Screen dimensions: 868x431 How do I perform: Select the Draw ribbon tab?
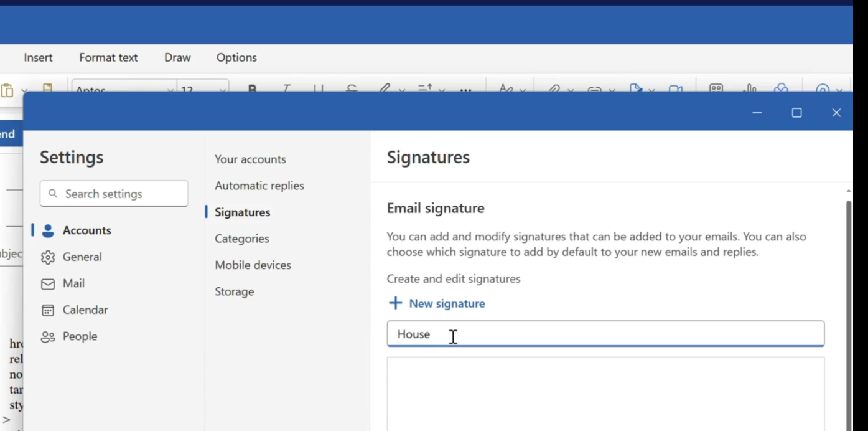[177, 57]
